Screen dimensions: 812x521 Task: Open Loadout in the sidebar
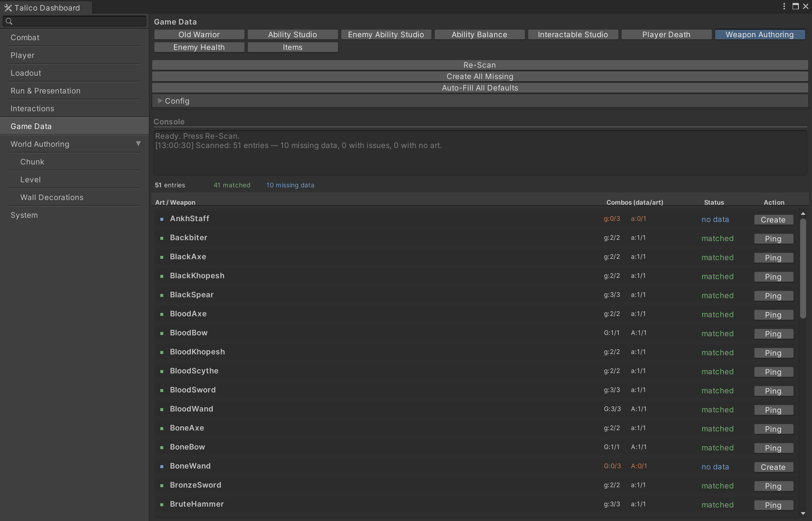click(x=74, y=73)
